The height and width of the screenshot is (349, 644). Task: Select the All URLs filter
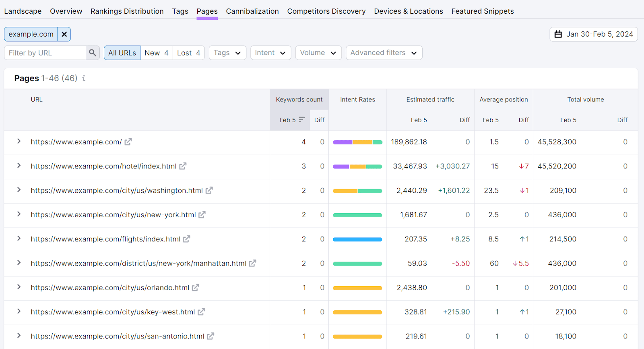(122, 53)
